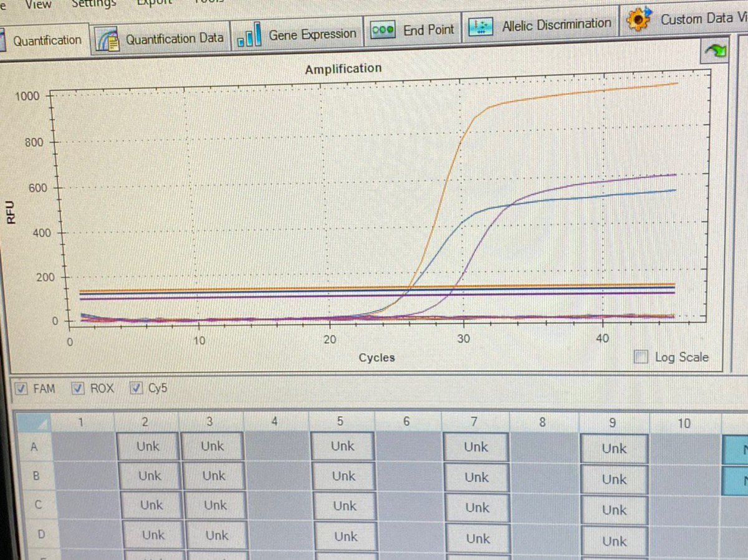The image size is (748, 560).
Task: Select the Unk well C7
Action: [477, 508]
